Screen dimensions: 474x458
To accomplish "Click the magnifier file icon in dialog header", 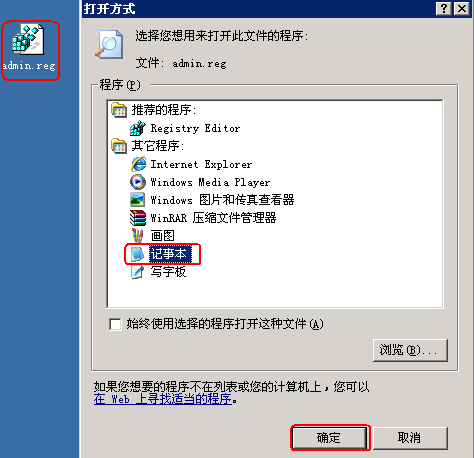I will 109,44.
